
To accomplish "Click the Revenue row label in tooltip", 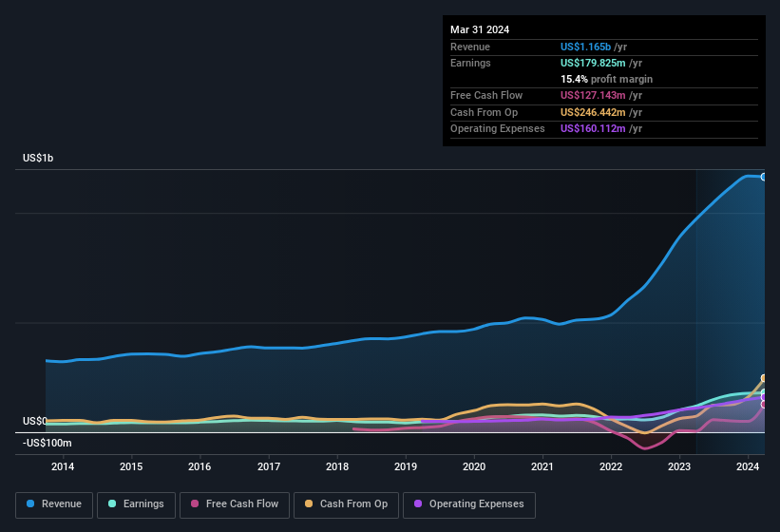I will pos(470,47).
